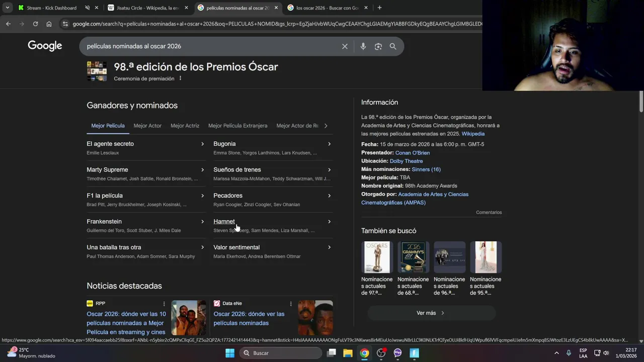
Task: Open RPP article about 10 nominated films
Action: 126,323
